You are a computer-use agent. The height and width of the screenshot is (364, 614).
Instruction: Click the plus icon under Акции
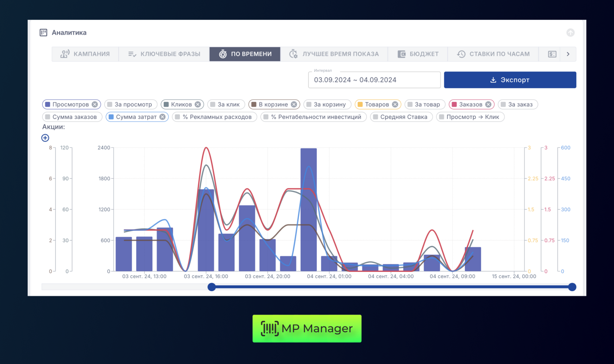[x=45, y=138]
